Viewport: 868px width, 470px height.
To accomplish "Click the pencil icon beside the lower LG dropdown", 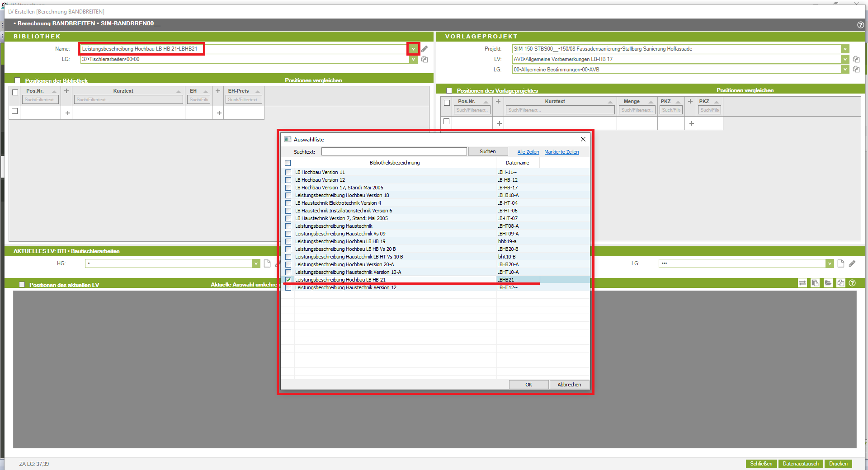I will tap(852, 263).
